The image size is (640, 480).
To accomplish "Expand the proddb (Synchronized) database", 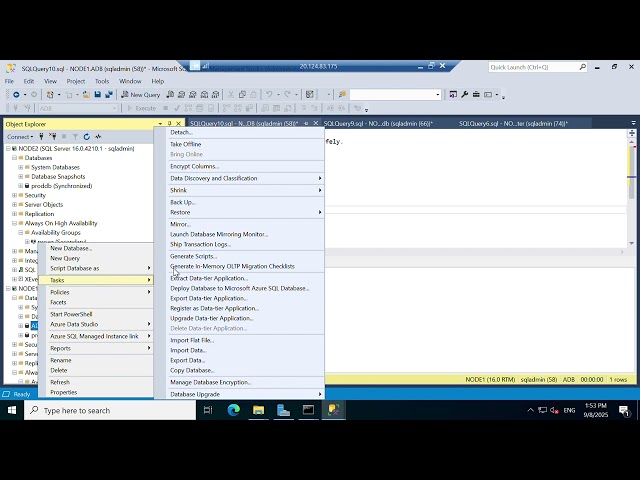I will (x=21, y=186).
